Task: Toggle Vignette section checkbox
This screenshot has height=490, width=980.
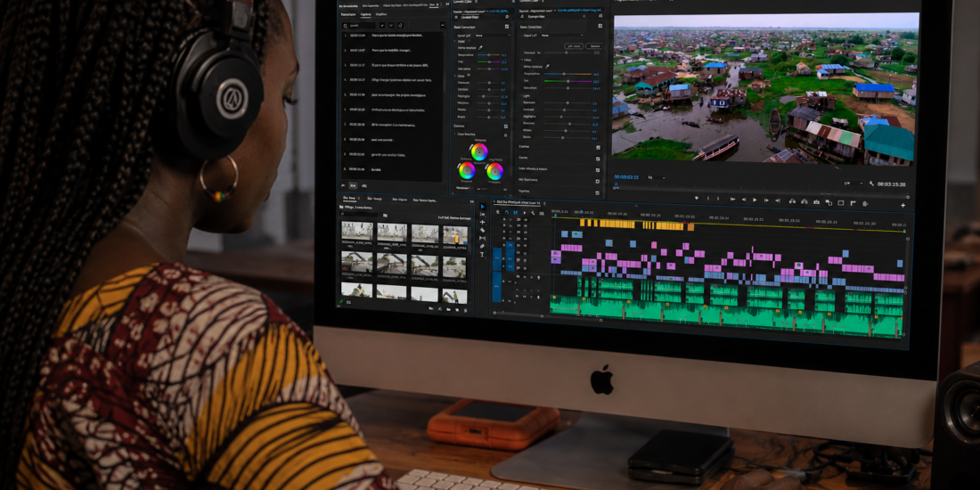Action: click(x=598, y=192)
